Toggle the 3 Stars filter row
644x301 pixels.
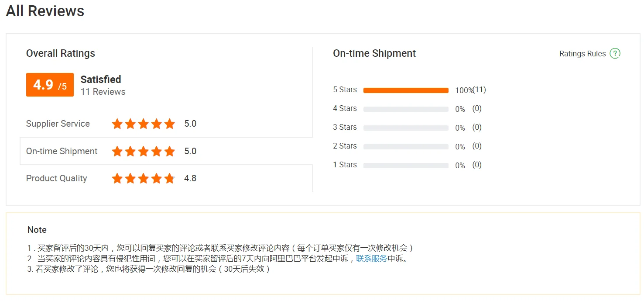coord(344,127)
